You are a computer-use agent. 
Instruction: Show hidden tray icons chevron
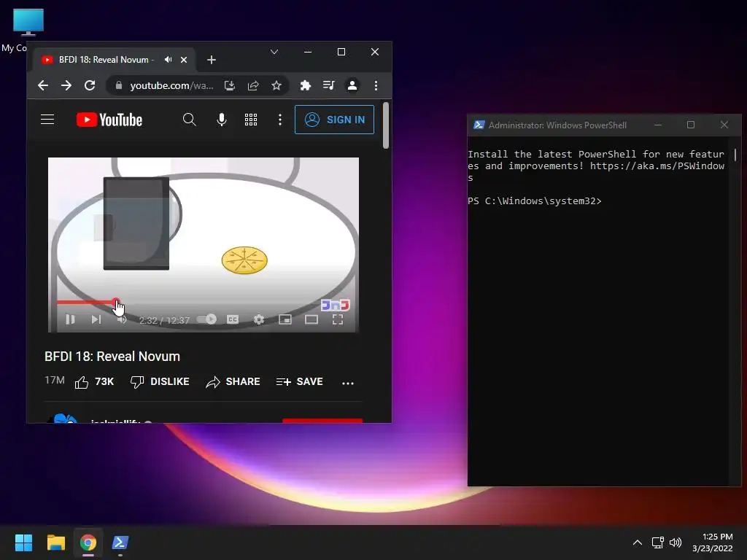tap(638, 542)
